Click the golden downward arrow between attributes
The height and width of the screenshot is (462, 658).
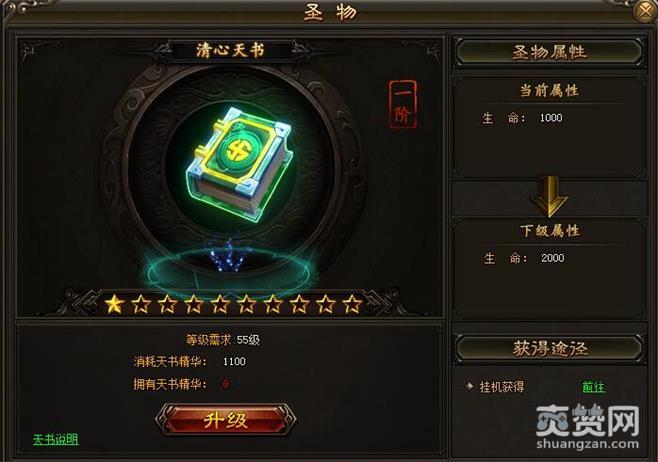coord(549,196)
